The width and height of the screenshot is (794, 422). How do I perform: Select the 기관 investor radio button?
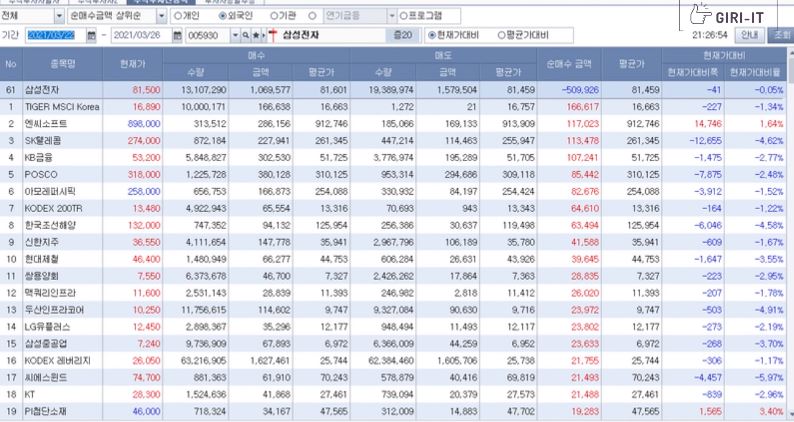pyautogui.click(x=274, y=16)
